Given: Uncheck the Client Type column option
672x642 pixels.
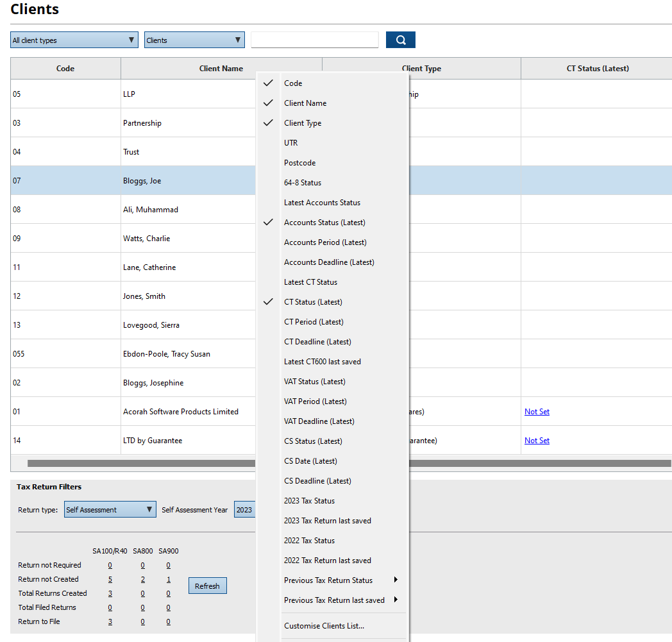Looking at the screenshot, I should coord(303,123).
